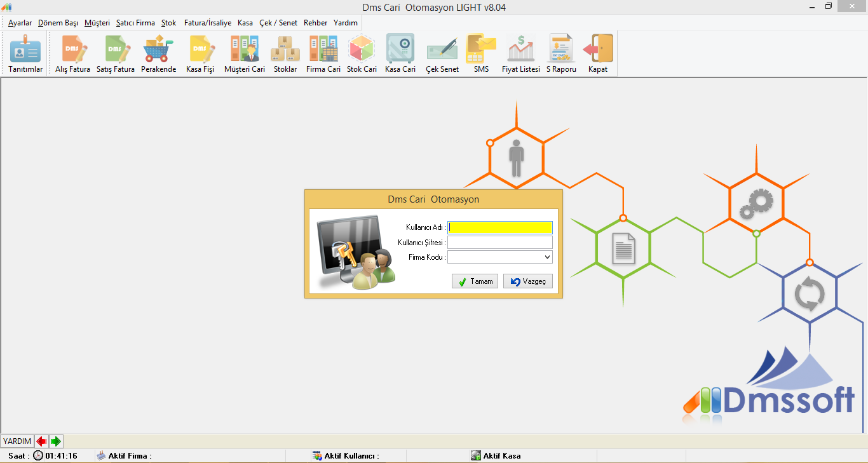Open the Çek Senet toolbar icon
This screenshot has height=463, width=868.
442,53
